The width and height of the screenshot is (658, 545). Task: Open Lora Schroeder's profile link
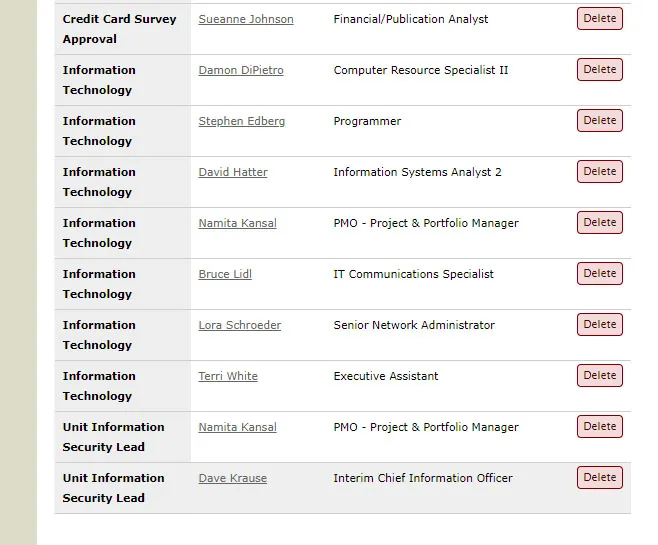tap(240, 325)
